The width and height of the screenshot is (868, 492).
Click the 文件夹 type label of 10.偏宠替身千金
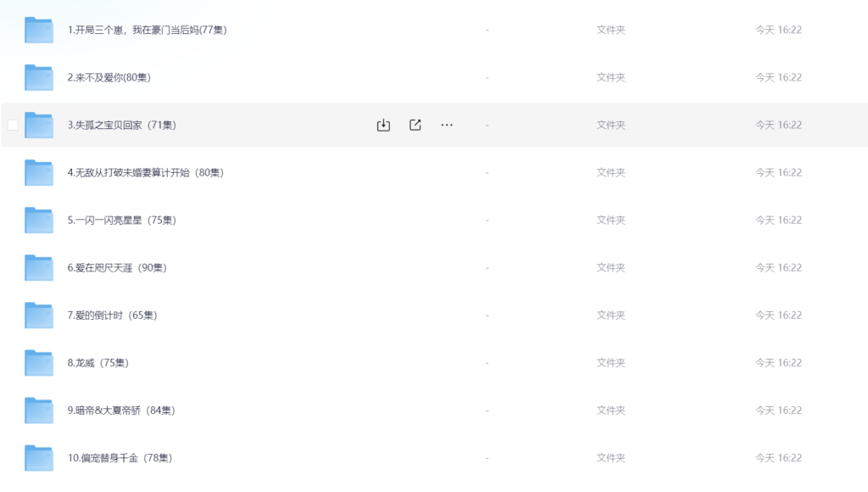[610, 457]
